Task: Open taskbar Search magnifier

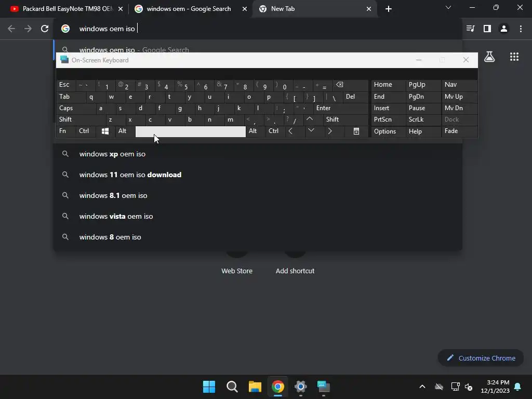Action: [232, 387]
